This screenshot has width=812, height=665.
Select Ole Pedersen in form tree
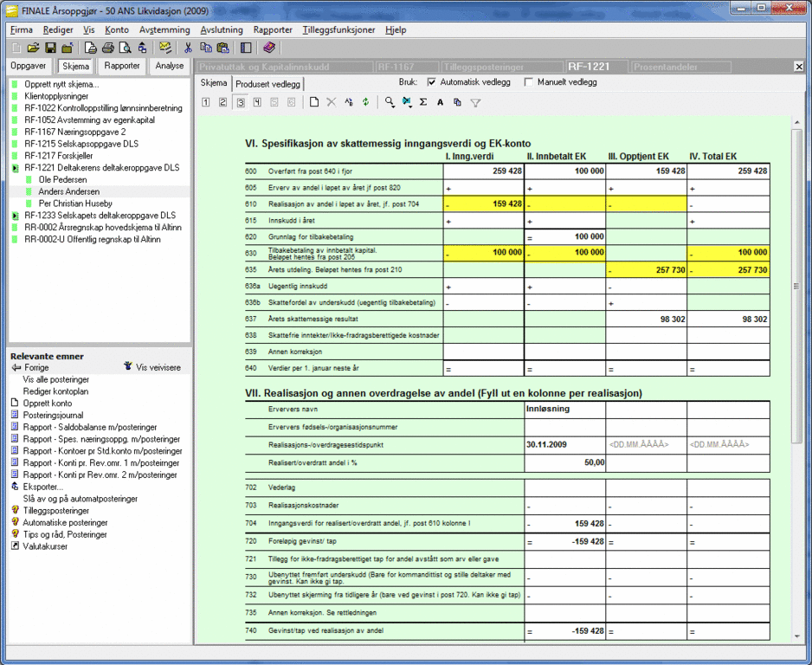pos(62,180)
